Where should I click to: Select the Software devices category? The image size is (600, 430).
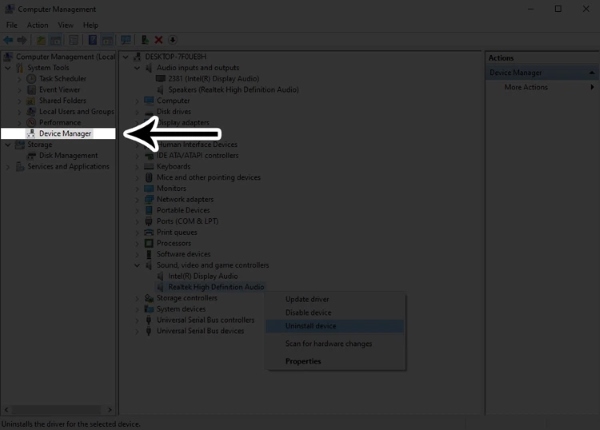(x=184, y=254)
